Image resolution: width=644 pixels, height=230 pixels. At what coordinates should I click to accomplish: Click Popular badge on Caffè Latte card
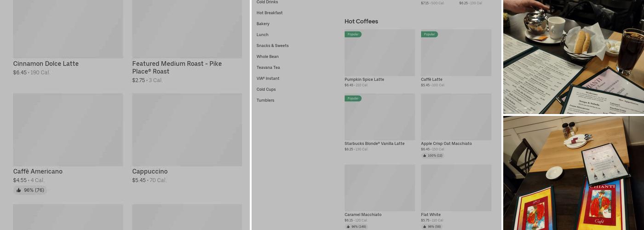pyautogui.click(x=429, y=34)
